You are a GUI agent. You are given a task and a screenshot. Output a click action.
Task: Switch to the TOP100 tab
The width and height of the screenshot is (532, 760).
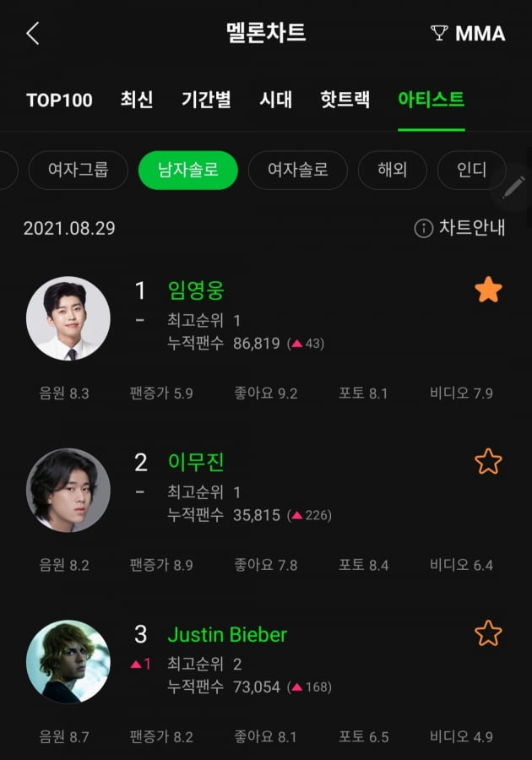(59, 100)
